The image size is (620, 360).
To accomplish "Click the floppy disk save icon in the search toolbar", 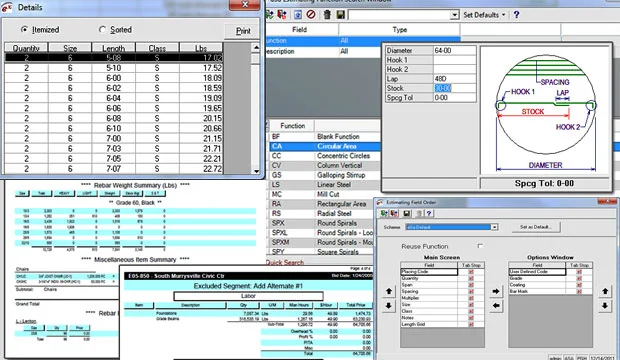I will [x=340, y=15].
